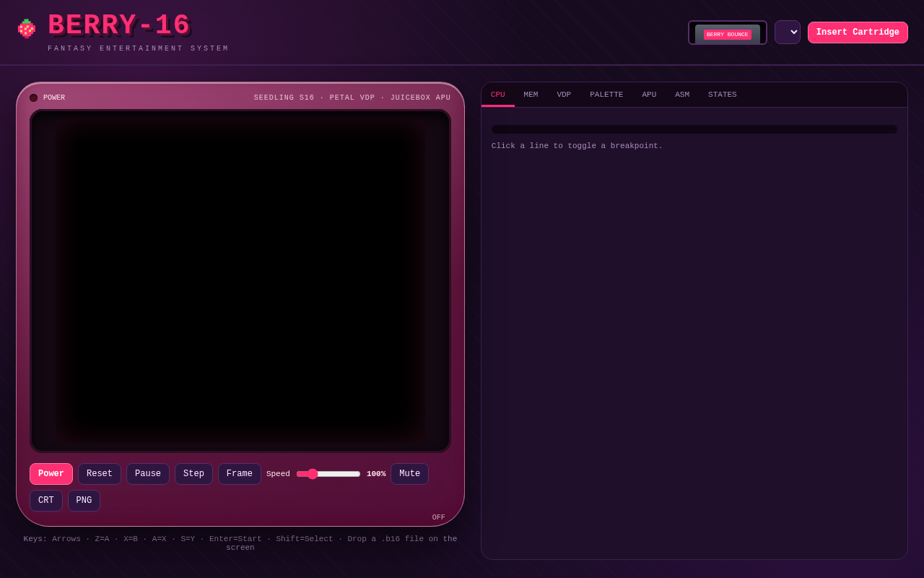This screenshot has width=924, height=578.
Task: Toggle the CRT effect
Action: (46, 501)
